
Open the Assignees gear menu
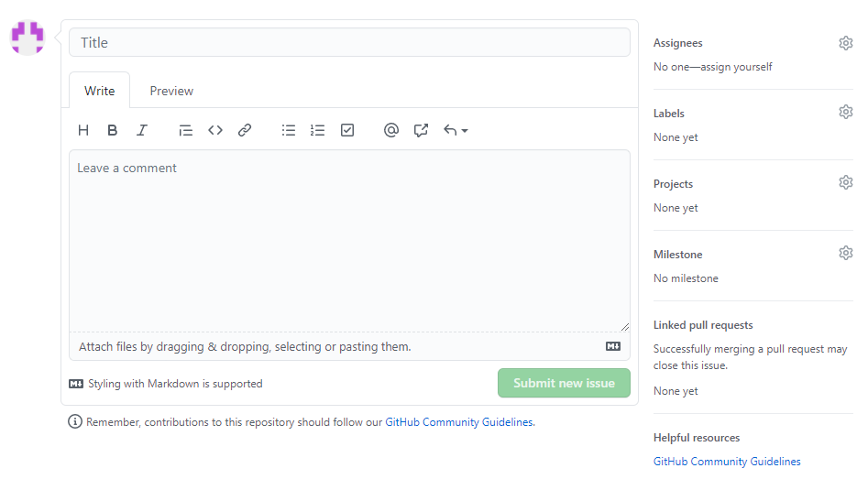coord(845,43)
